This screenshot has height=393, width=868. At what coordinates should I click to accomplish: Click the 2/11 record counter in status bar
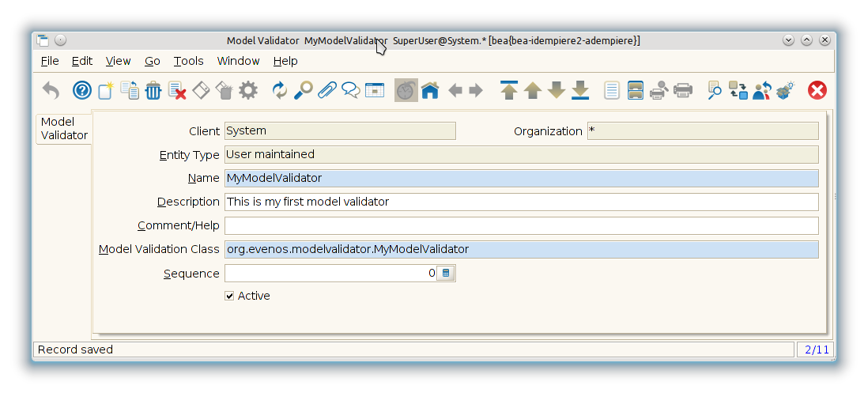(817, 350)
